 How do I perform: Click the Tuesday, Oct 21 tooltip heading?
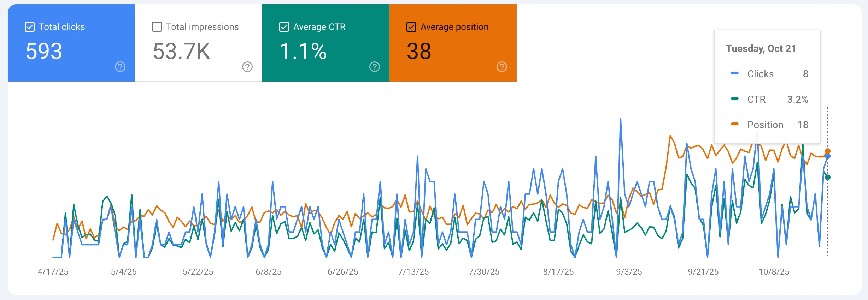(761, 49)
